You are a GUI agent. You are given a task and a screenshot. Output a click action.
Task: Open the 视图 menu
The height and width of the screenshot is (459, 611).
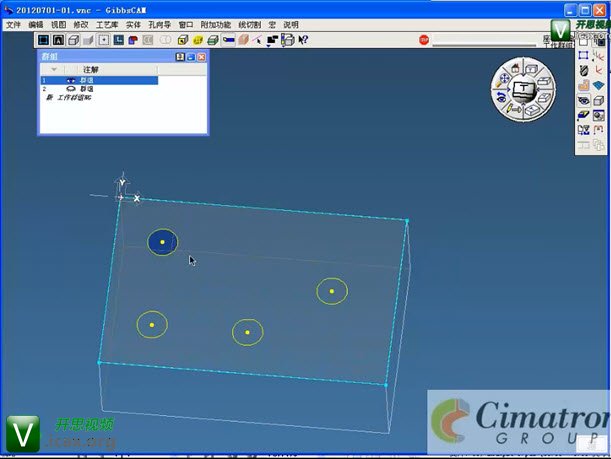click(x=58, y=25)
